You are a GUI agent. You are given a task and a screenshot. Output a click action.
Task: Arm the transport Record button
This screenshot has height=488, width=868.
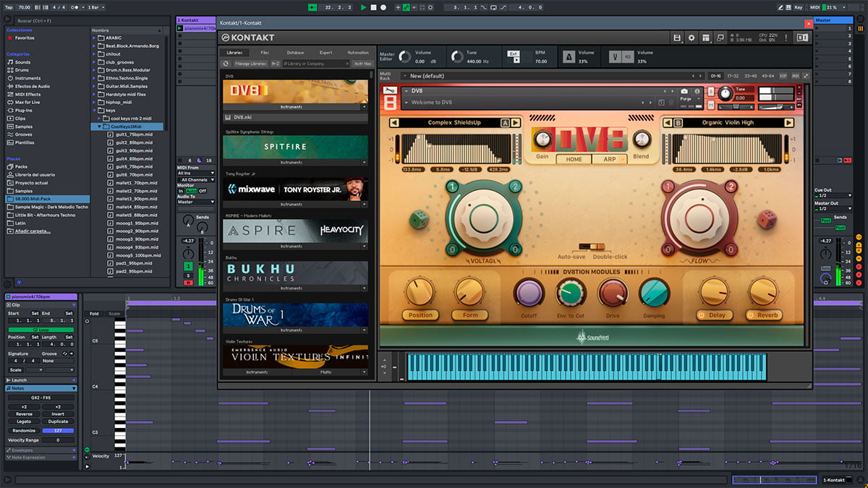tap(383, 7)
